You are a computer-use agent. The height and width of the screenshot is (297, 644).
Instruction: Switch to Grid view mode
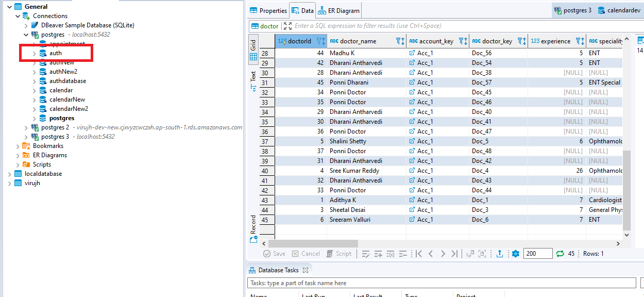pyautogui.click(x=253, y=51)
